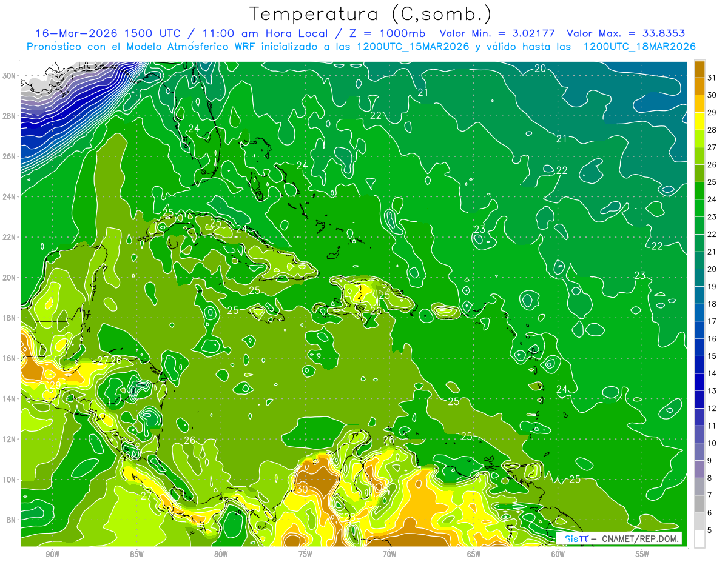Click the 75W longitude axis label
Screen dimensions: 728x562
(x=305, y=555)
